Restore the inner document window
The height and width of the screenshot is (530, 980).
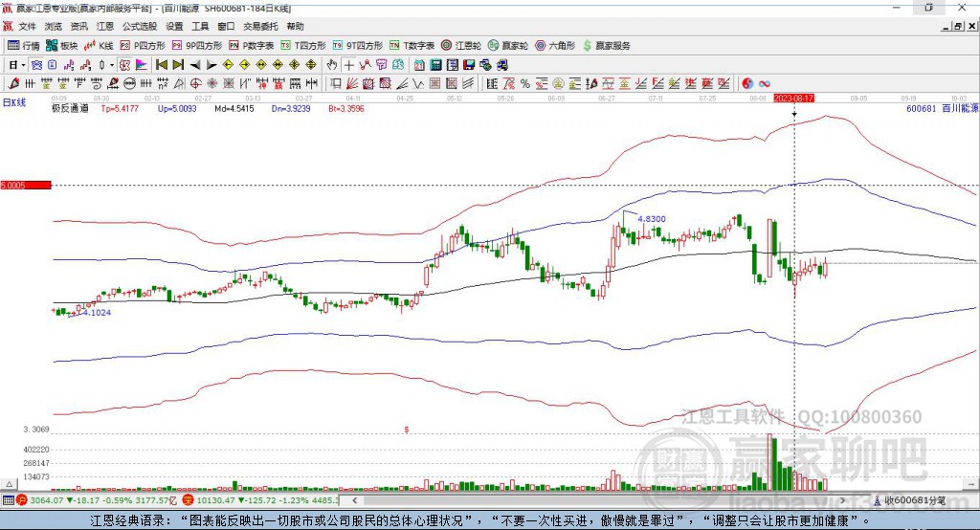coord(959,26)
